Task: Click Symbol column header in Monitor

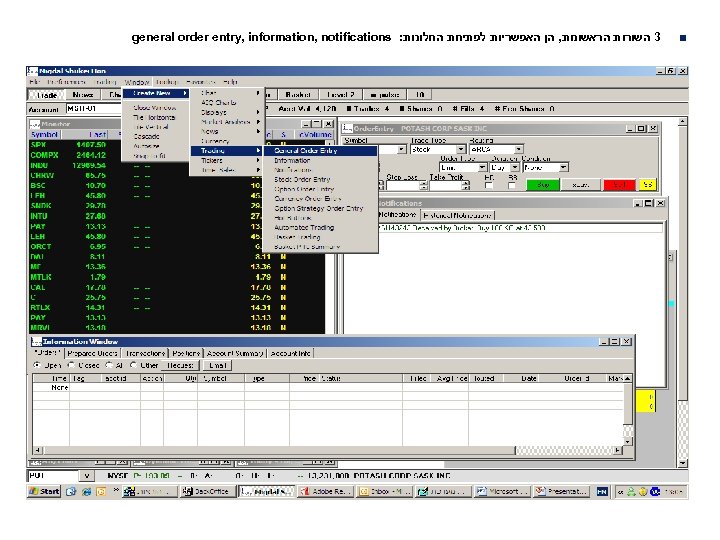Action: click(x=44, y=135)
